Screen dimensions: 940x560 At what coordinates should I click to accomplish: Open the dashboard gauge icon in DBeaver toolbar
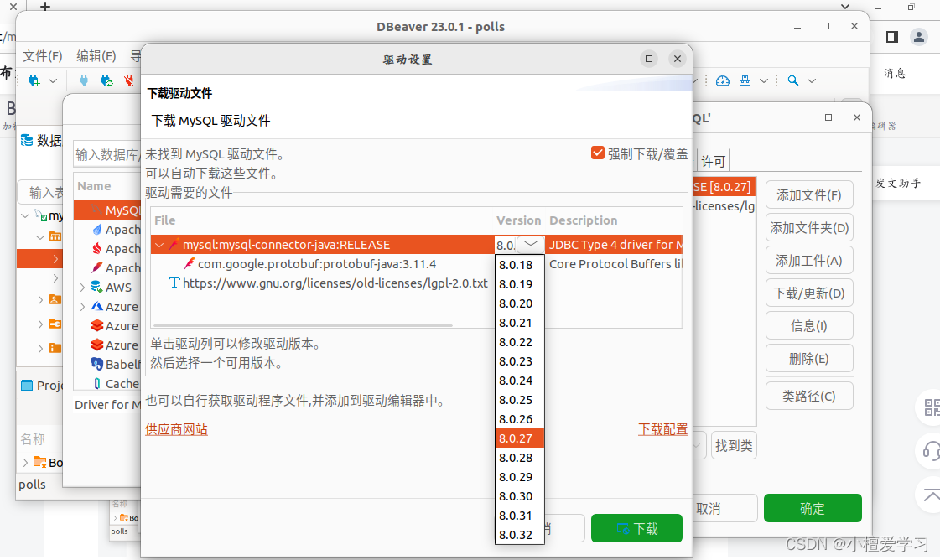pos(722,80)
